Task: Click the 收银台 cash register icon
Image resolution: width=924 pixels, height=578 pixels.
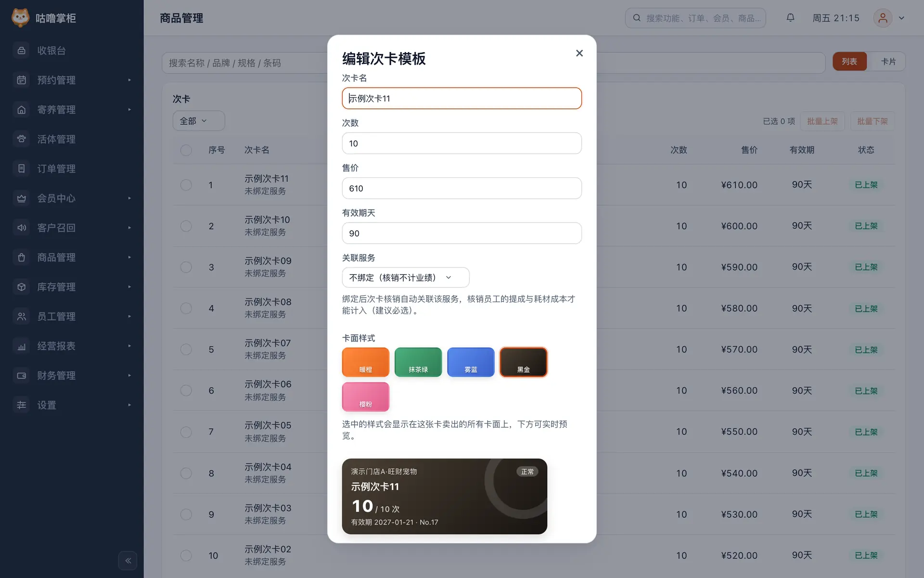Action: pyautogui.click(x=21, y=51)
